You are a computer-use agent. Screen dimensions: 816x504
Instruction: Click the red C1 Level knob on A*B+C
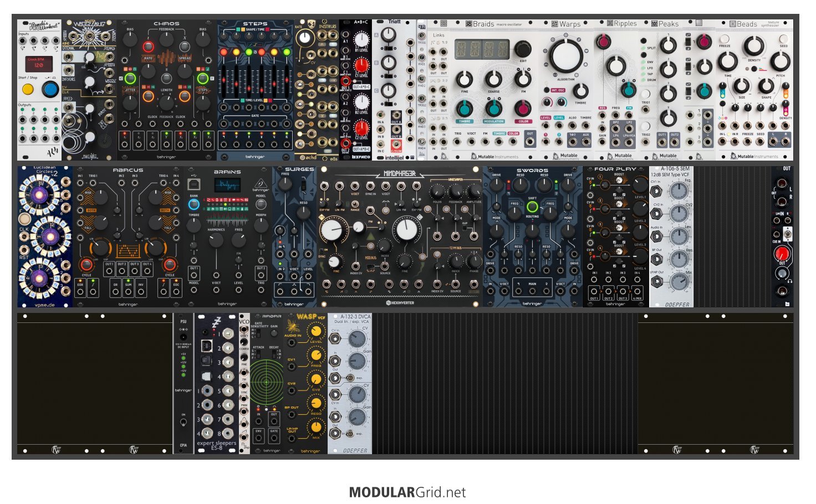pyautogui.click(x=361, y=64)
